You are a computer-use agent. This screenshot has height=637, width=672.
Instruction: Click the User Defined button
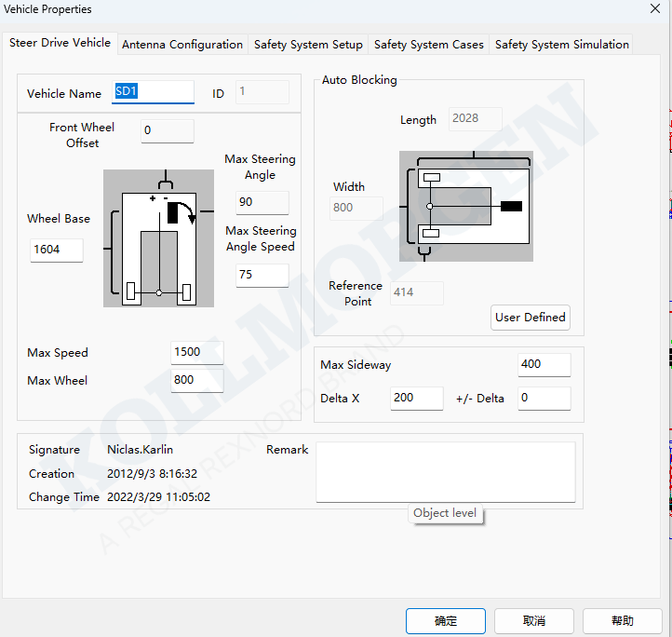click(x=530, y=318)
